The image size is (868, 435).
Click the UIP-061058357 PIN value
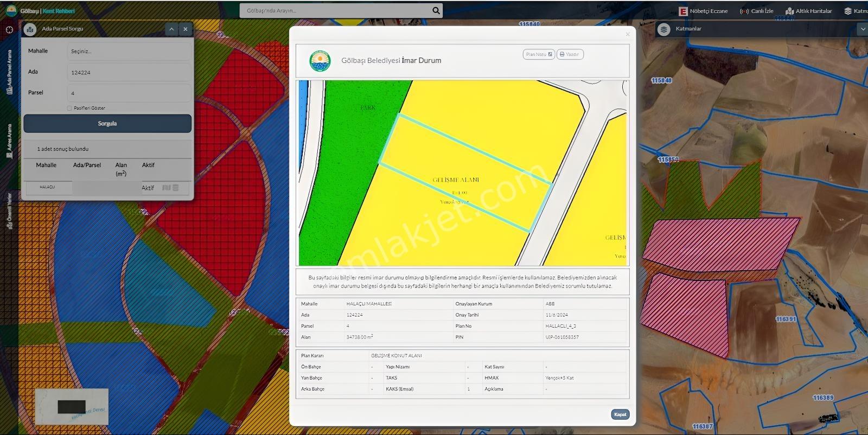click(x=562, y=337)
